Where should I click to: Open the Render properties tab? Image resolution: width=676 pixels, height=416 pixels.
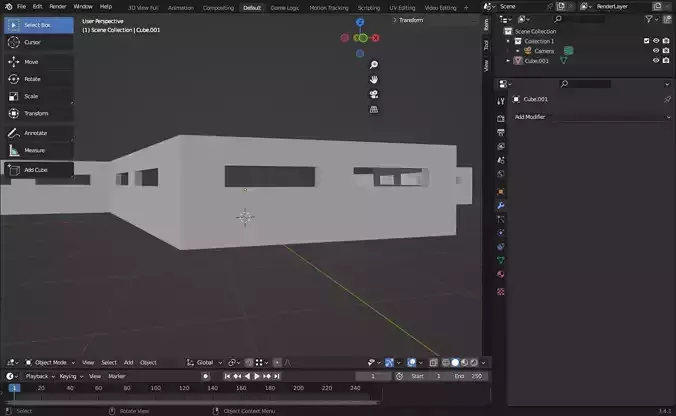501,118
